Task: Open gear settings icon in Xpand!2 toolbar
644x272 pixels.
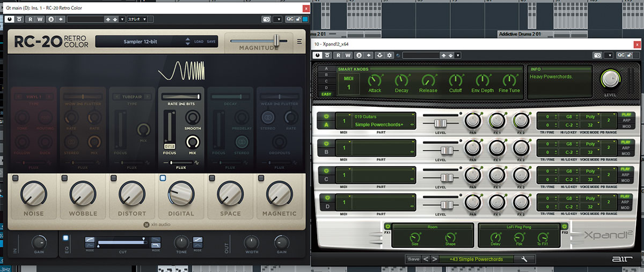Action: pyautogui.click(x=390, y=55)
